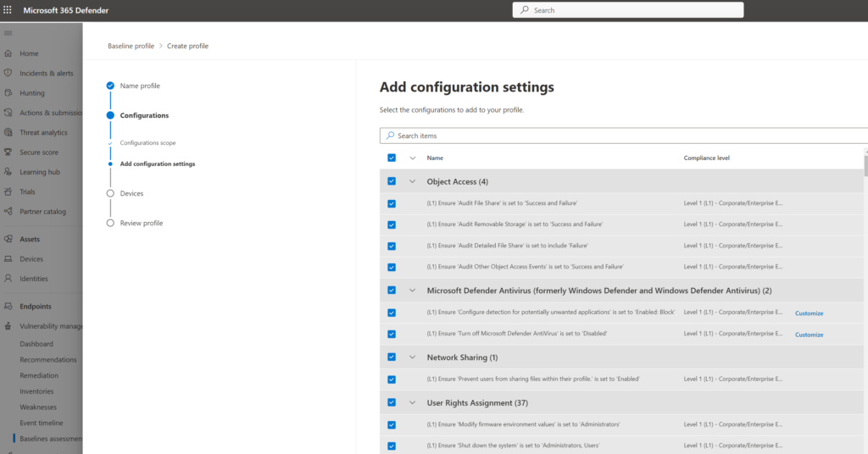Click the Hunting icon in sidebar
868x454 pixels.
8,93
